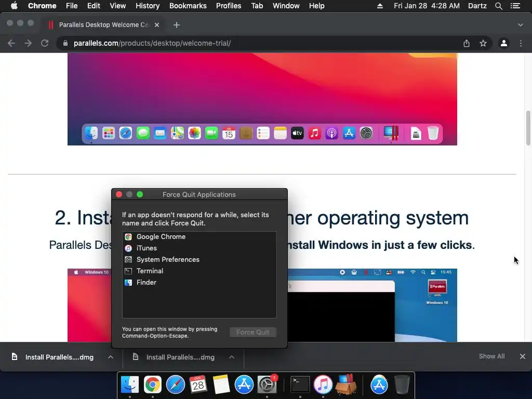The image size is (532, 399).
Task: Open the File menu
Action: click(x=72, y=6)
